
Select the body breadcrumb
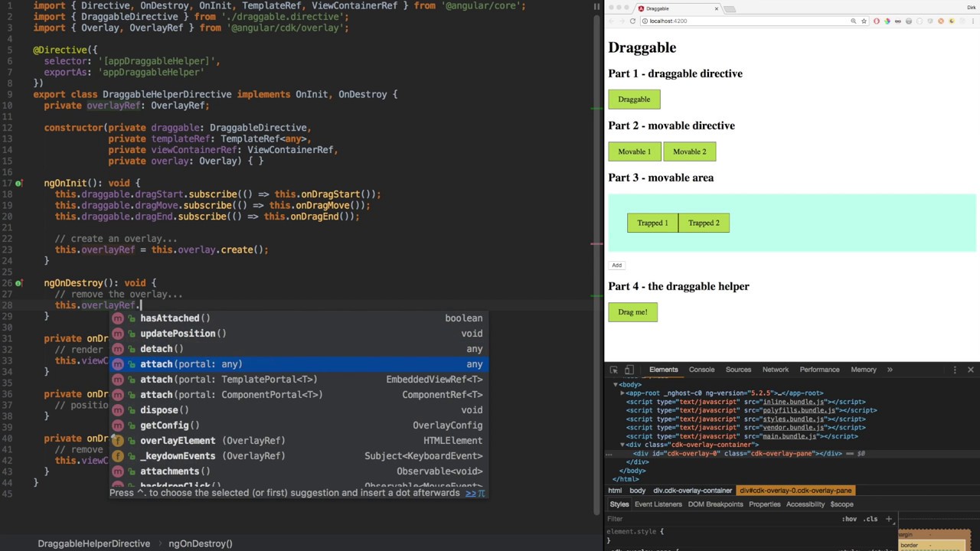tap(637, 491)
